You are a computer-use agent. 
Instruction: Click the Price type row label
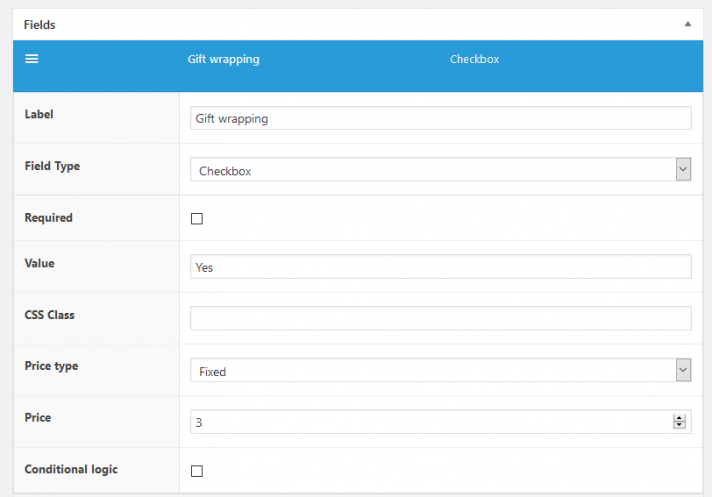(51, 366)
